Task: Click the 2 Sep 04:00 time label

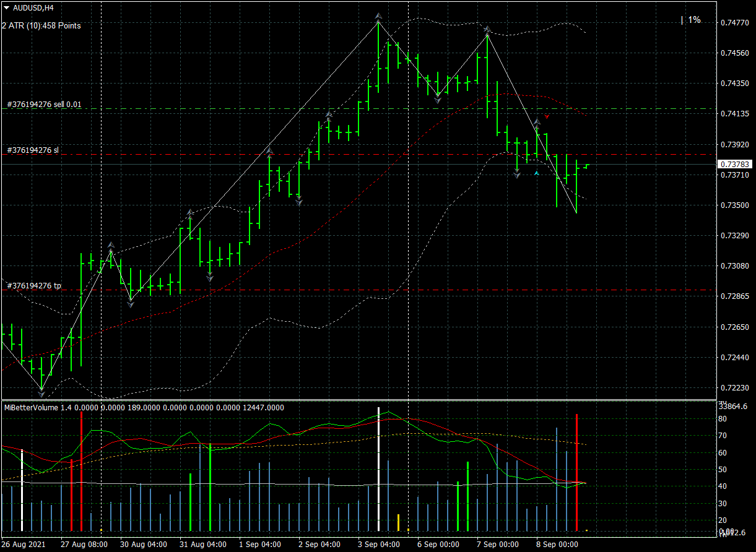Action: pos(319,545)
